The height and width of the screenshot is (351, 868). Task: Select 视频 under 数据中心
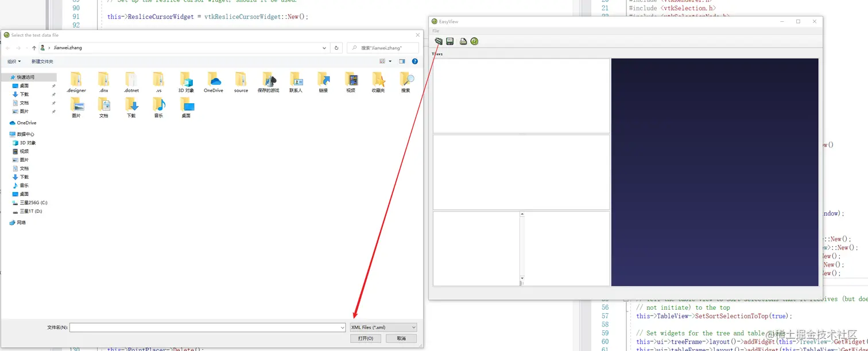click(x=24, y=151)
